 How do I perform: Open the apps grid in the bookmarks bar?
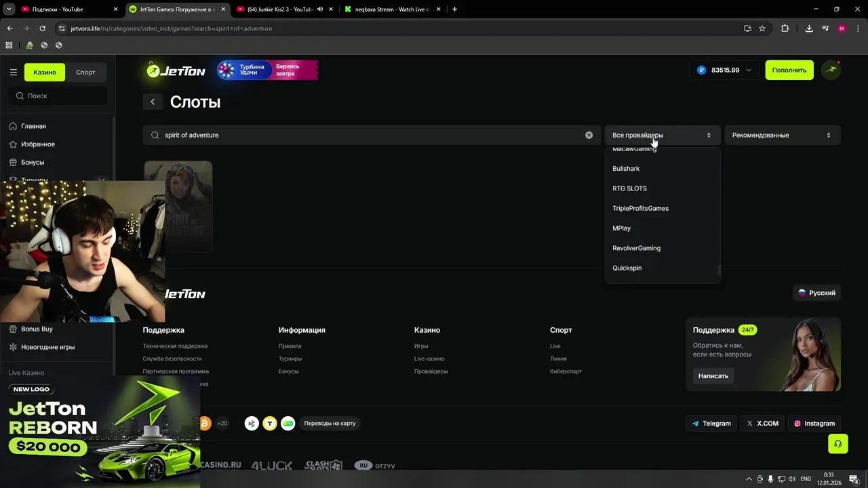[x=9, y=45]
